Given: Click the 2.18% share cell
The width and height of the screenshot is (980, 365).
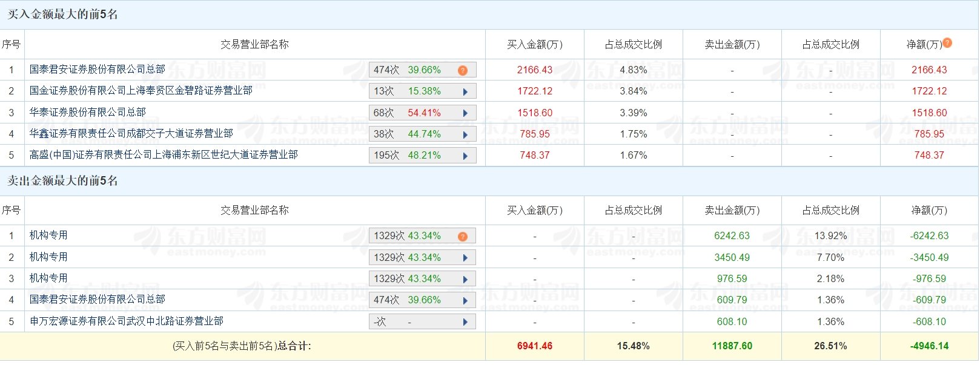Looking at the screenshot, I should pyautogui.click(x=830, y=279).
